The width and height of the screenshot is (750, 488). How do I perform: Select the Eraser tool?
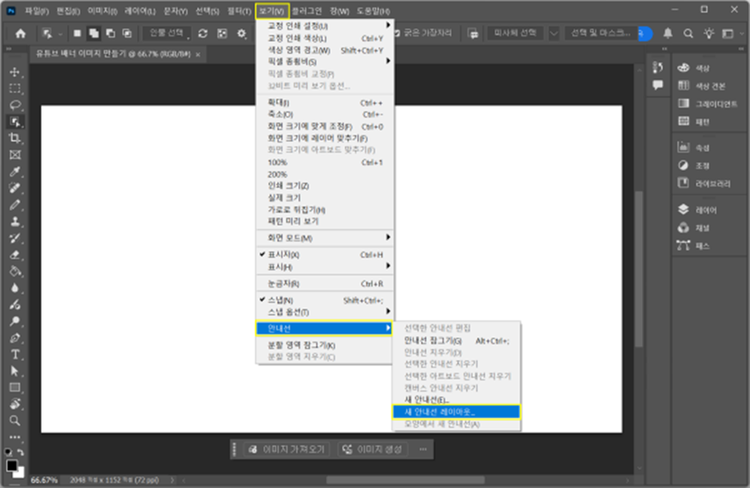click(x=15, y=255)
